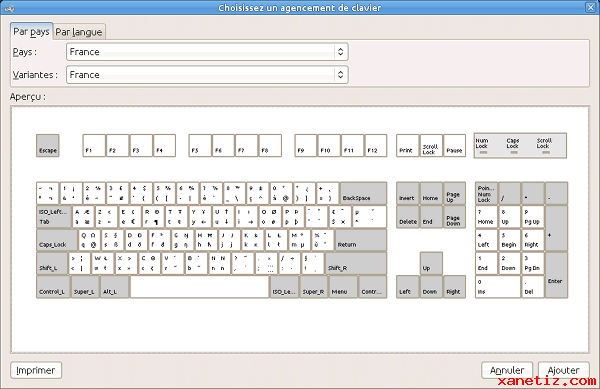Click the Imprimer button

pyautogui.click(x=36, y=370)
